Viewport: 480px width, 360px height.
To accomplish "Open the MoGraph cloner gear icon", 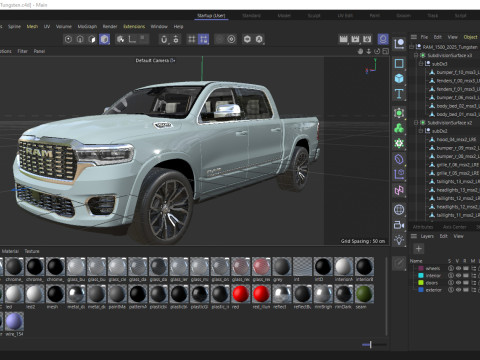I will pyautogui.click(x=399, y=143).
